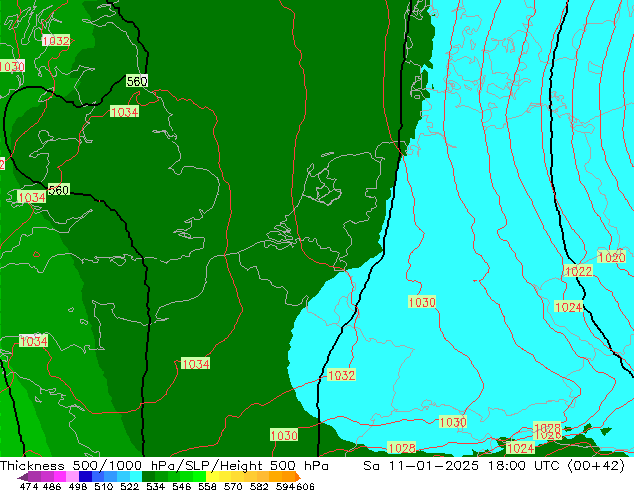Click the bright yellow swatch in the legend

[x=212, y=477]
